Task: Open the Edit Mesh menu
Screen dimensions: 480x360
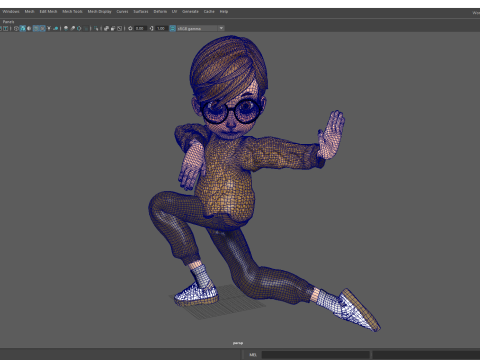Action: pyautogui.click(x=48, y=12)
